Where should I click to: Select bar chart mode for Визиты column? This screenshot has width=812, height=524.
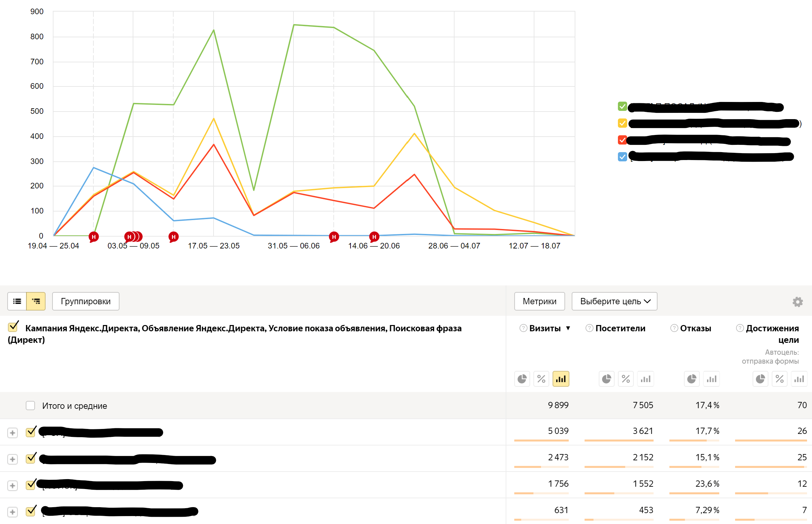click(560, 379)
